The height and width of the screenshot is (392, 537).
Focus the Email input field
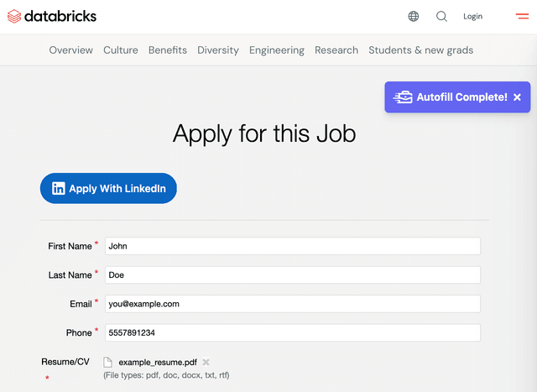coord(291,304)
